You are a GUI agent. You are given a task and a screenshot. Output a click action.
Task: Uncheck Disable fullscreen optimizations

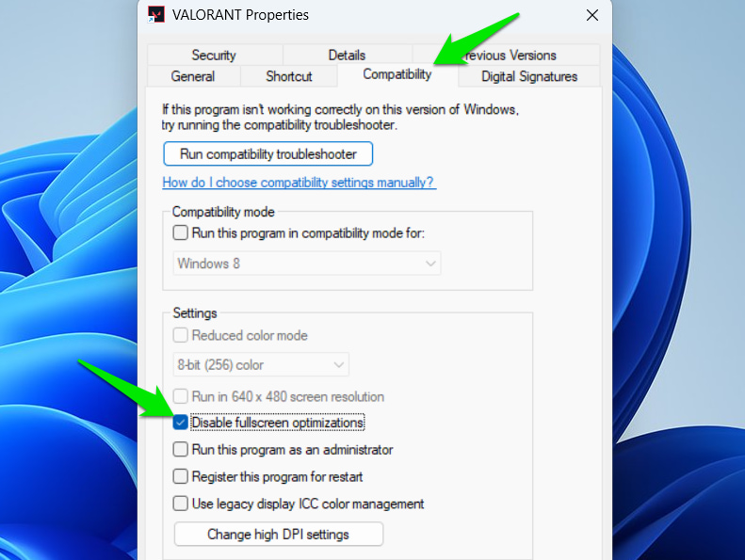point(180,422)
